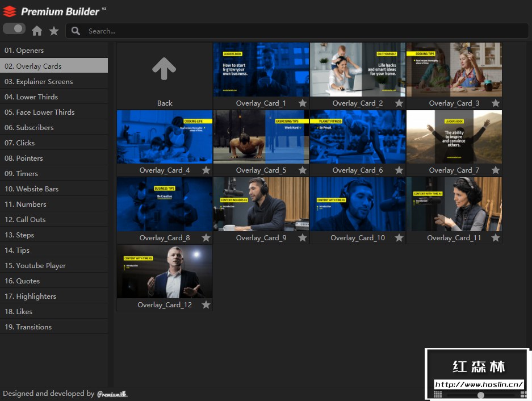Select the Overlay_Card_2 thumbnail
This screenshot has height=401, width=532.
[358, 70]
